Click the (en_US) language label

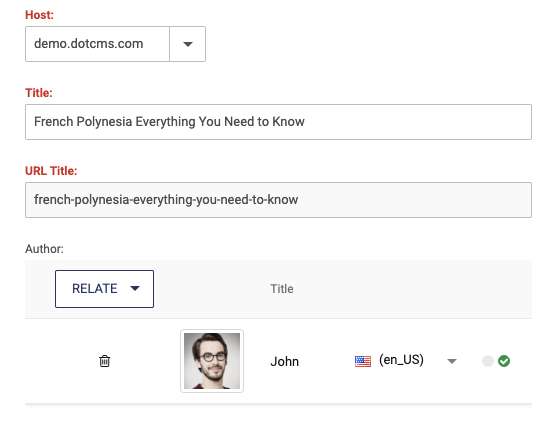pyautogui.click(x=401, y=360)
